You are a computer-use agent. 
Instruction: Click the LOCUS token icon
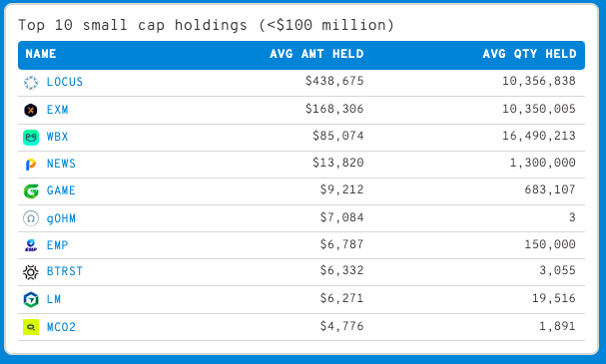tap(31, 83)
